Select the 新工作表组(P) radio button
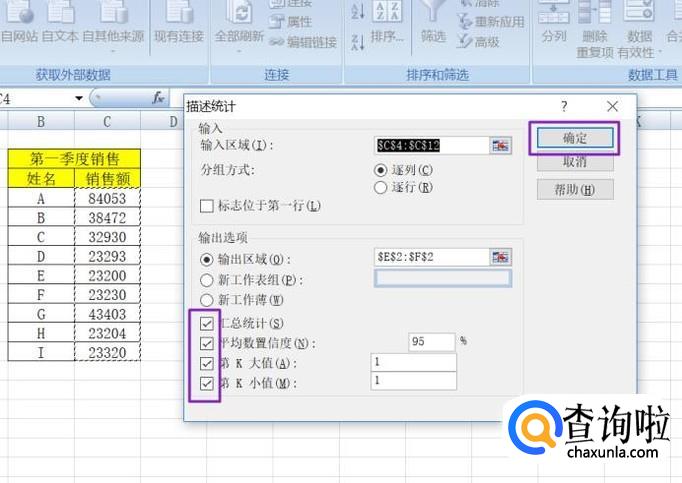The image size is (682, 483). click(x=206, y=280)
